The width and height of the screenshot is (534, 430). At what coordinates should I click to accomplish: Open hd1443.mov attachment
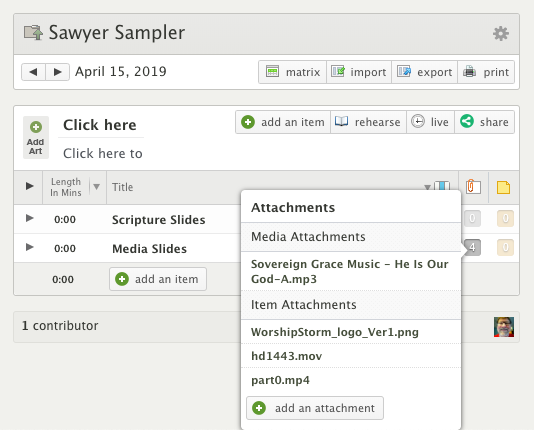tap(286, 356)
